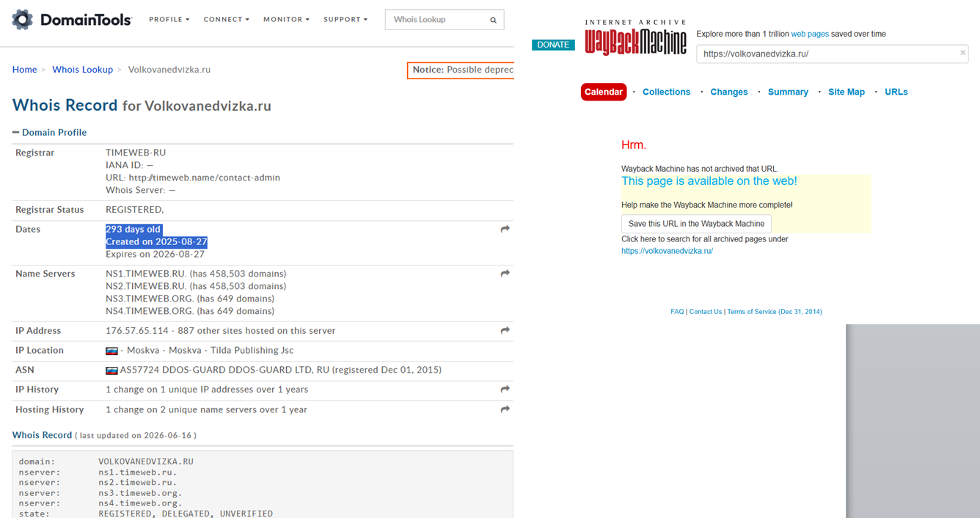Open the Collections tab
Image resolution: width=980 pixels, height=518 pixels.
coord(666,92)
